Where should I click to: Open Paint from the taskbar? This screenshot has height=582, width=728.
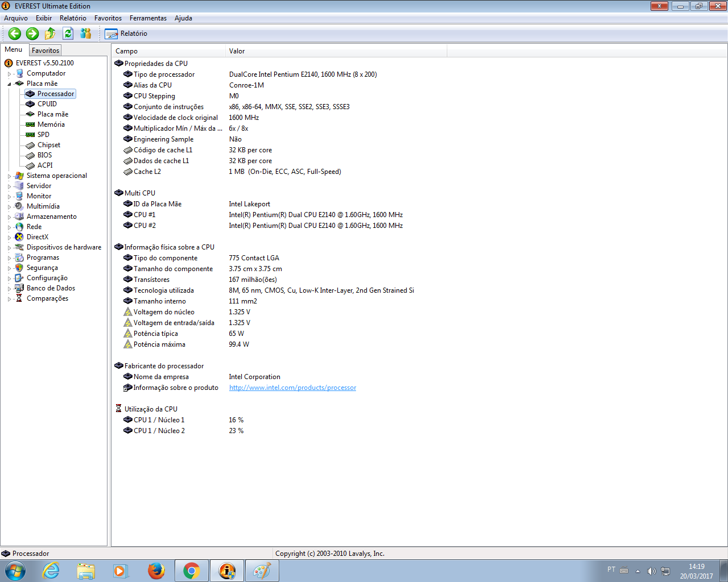coord(262,571)
